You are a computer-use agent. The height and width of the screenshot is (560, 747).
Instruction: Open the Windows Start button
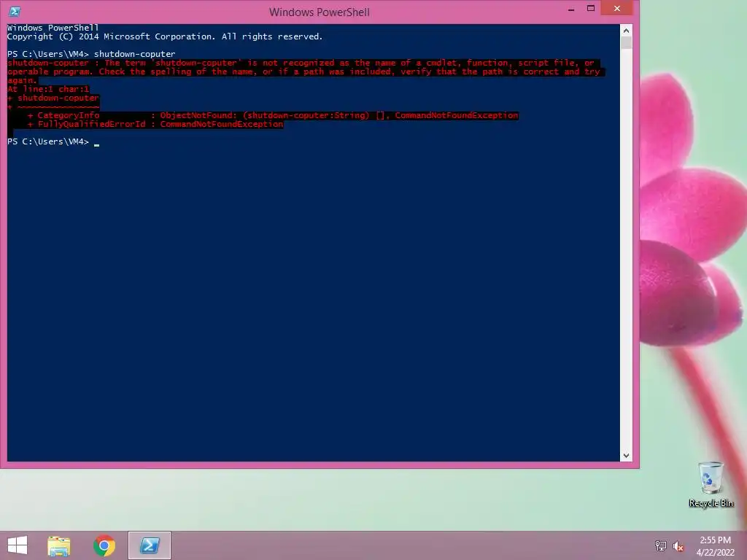(x=18, y=545)
